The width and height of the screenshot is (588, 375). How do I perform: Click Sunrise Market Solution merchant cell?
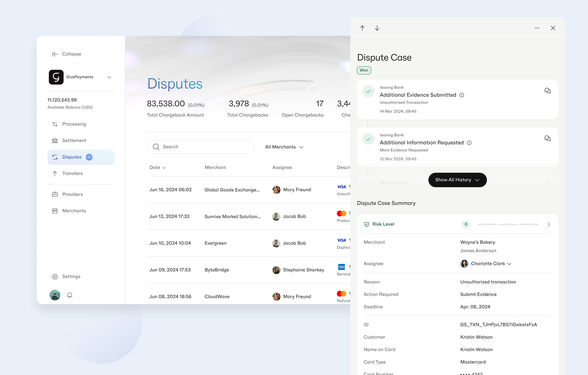232,216
